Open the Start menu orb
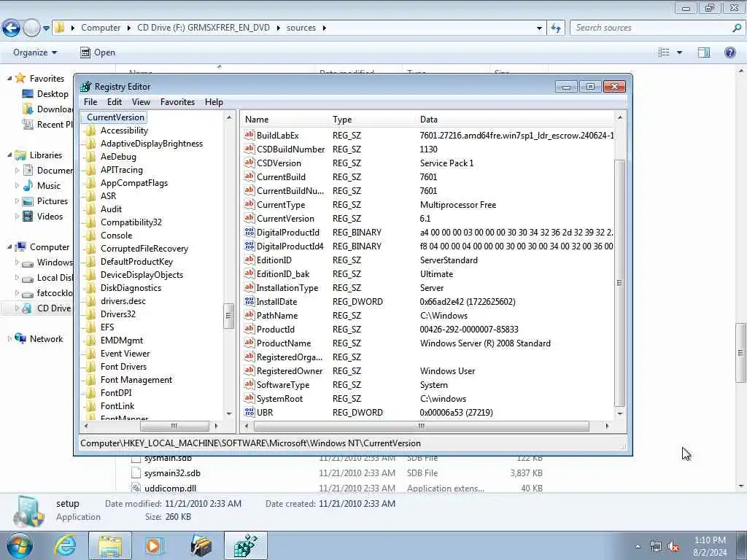The height and width of the screenshot is (560, 747). pyautogui.click(x=19, y=545)
